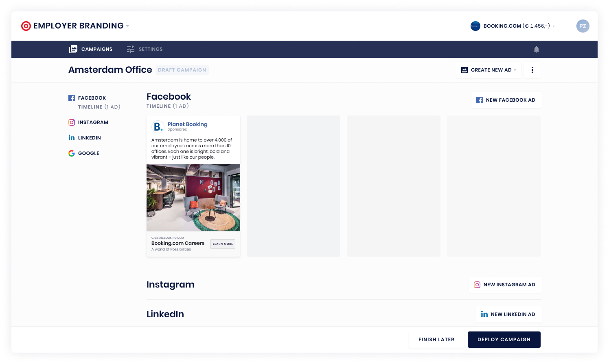
Task: Click the New Facebook Ad button
Action: coord(506,100)
